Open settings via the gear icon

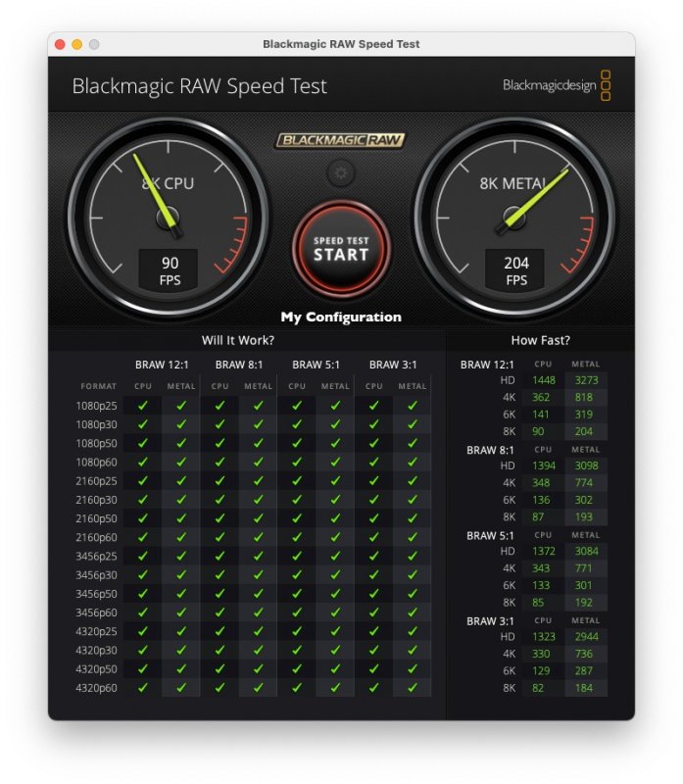pyautogui.click(x=341, y=173)
